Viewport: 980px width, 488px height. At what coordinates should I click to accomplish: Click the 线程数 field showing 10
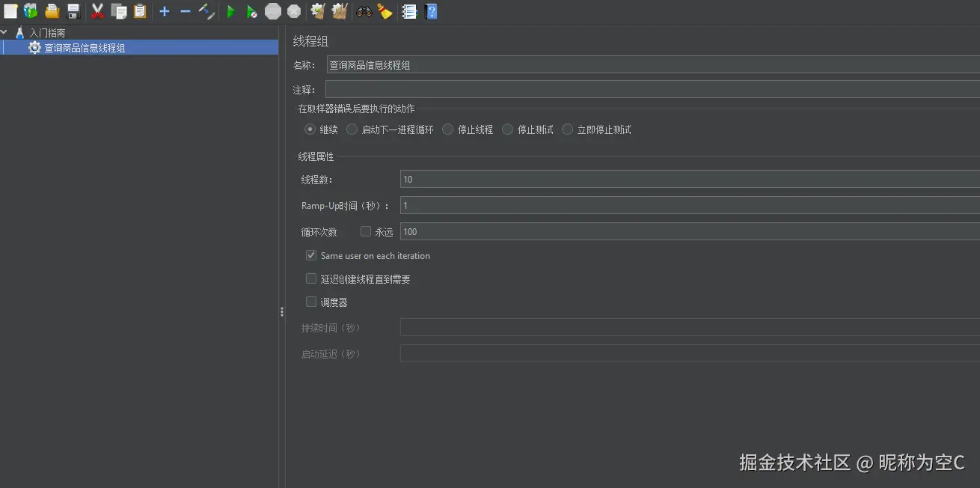click(690, 179)
